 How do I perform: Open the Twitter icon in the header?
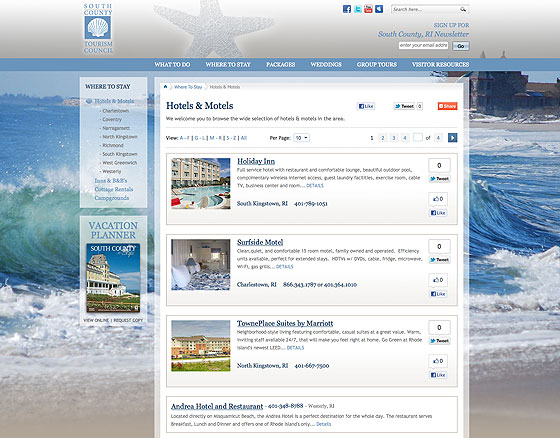coord(358,9)
